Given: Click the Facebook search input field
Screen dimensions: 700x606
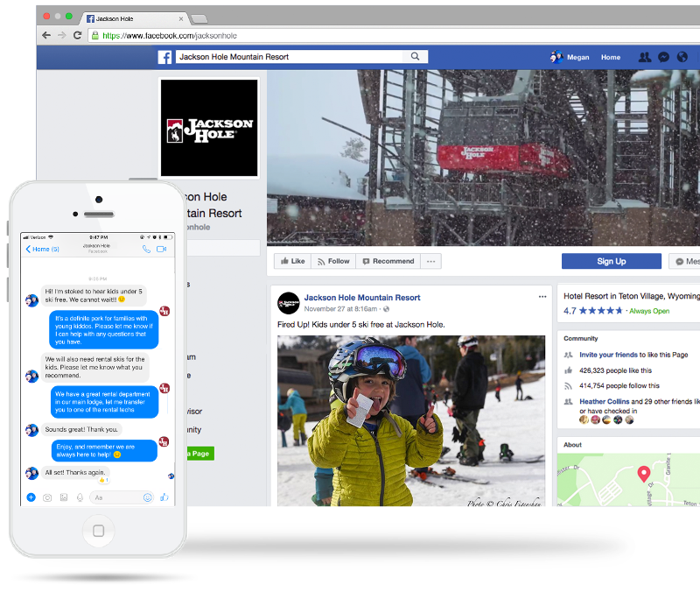Looking at the screenshot, I should [290, 57].
